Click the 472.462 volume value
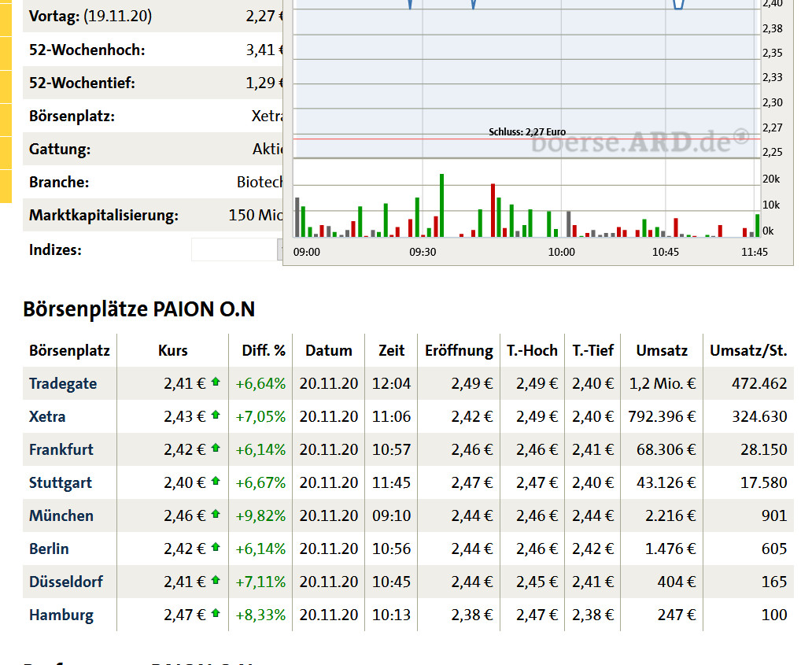 pos(759,384)
